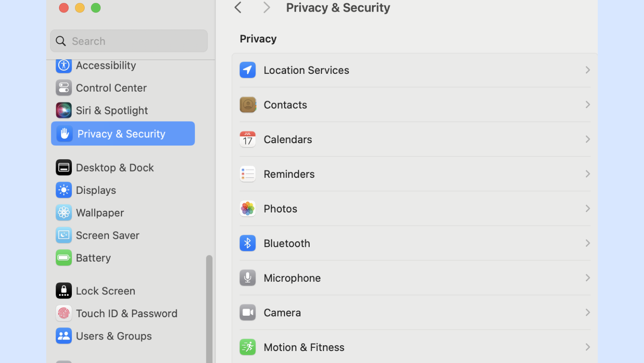
Task: Click the Microphone icon
Action: pos(248,278)
